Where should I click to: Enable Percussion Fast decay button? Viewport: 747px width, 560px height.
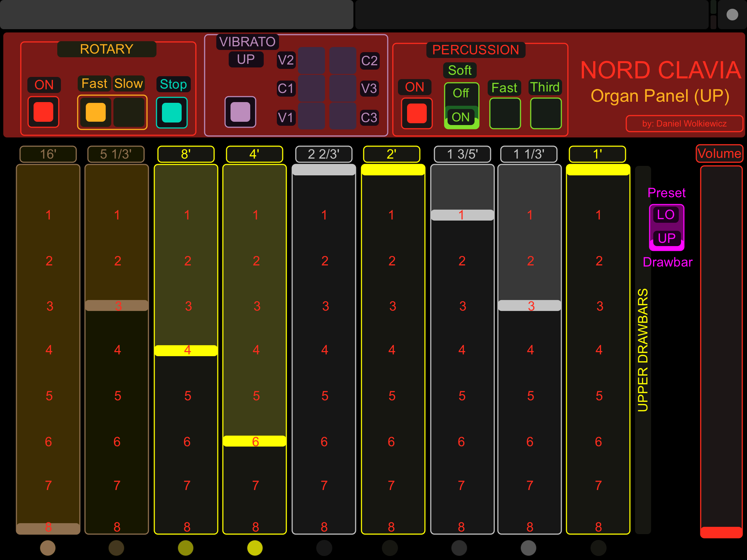coord(505,113)
